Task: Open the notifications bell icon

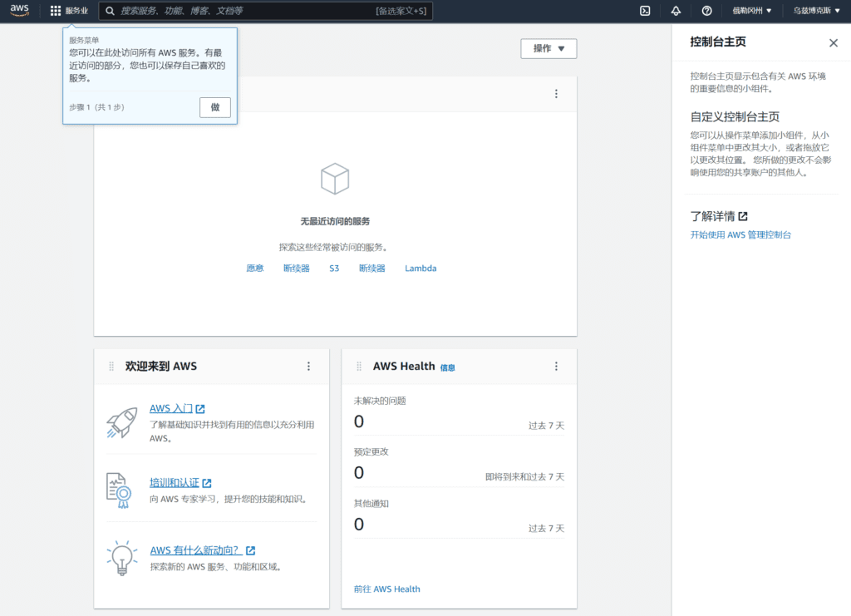Action: click(x=676, y=11)
